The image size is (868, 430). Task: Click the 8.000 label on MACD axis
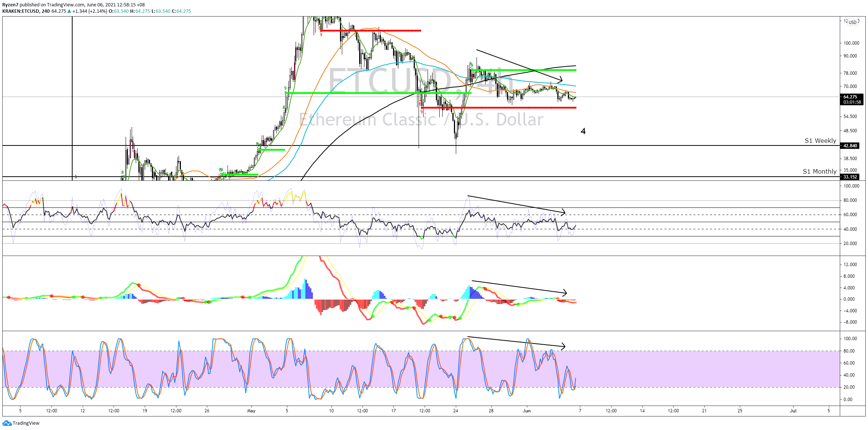(x=849, y=276)
